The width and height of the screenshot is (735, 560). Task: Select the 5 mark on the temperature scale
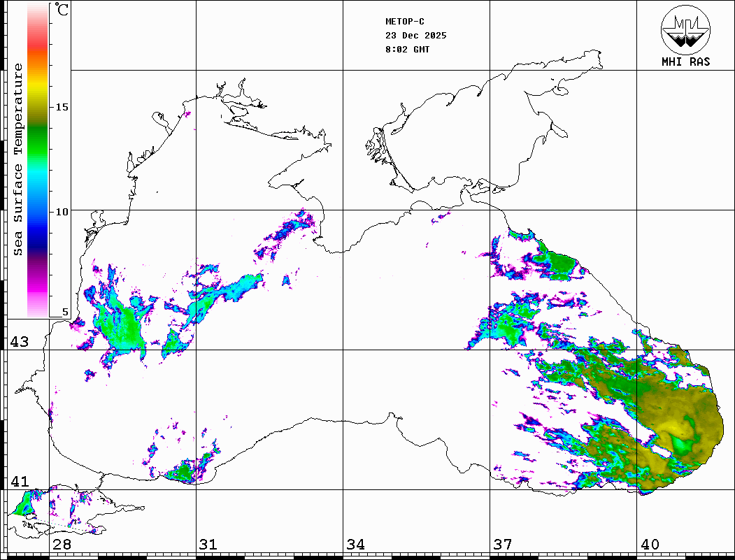tap(65, 313)
